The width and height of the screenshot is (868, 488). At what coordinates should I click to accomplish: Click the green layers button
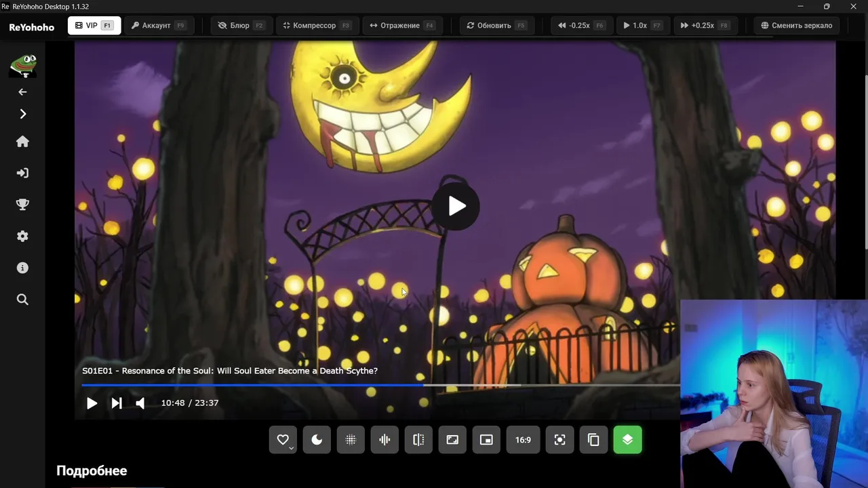(x=627, y=440)
